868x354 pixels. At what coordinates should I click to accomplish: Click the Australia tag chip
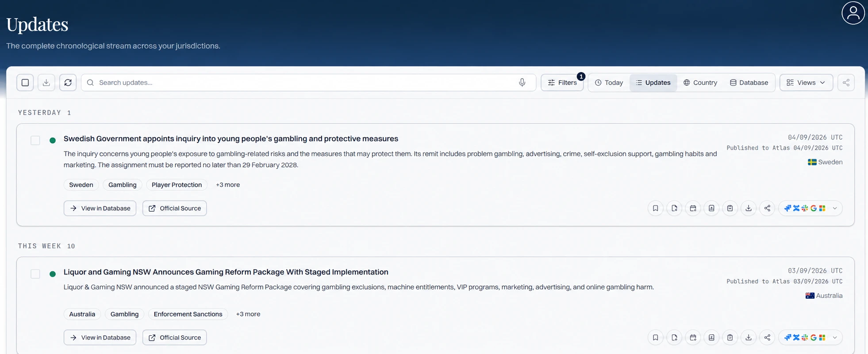(82, 314)
